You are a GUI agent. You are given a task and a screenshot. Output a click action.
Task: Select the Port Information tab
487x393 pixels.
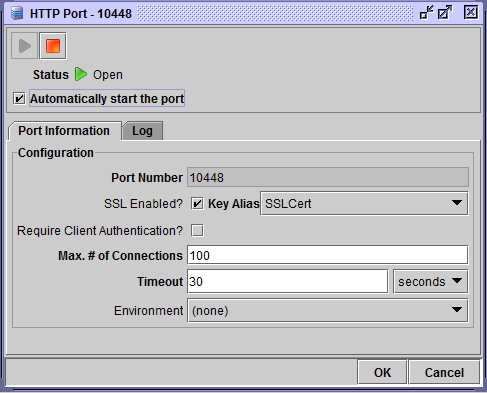[x=64, y=131]
